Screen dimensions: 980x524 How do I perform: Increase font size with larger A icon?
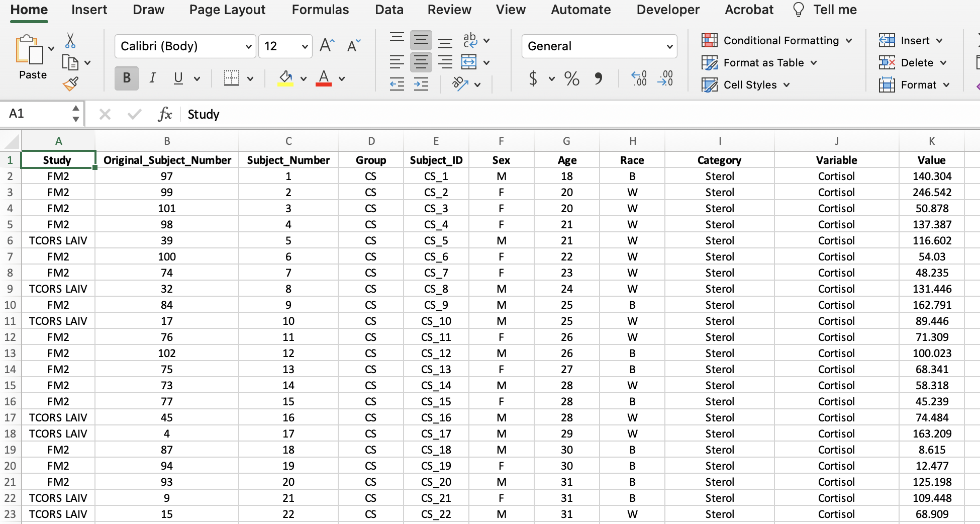pos(327,46)
